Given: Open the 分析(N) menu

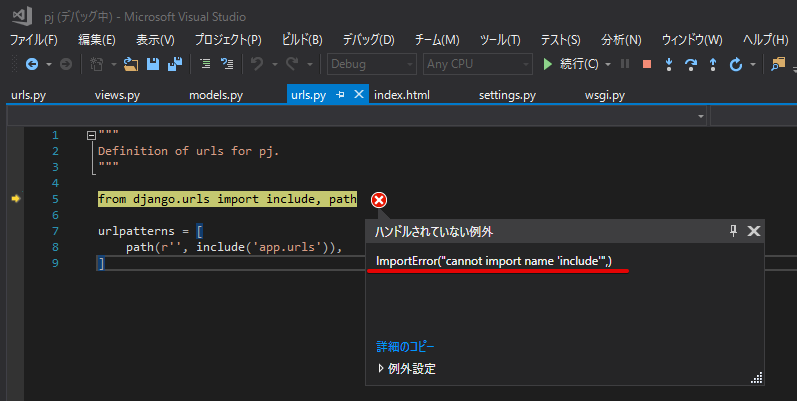Looking at the screenshot, I should 621,40.
